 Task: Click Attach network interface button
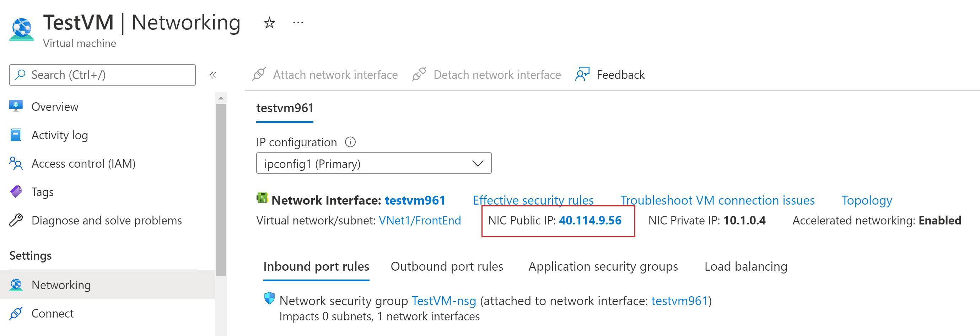pyautogui.click(x=325, y=75)
